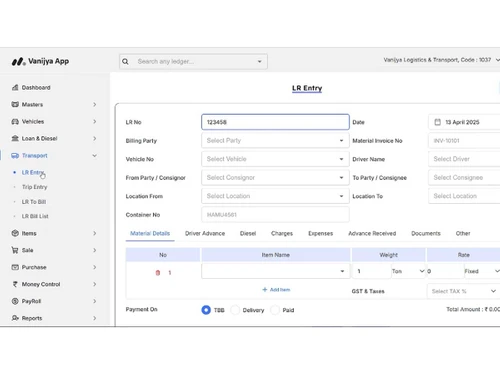Open the Item Name dropdown in row 1

(x=276, y=271)
